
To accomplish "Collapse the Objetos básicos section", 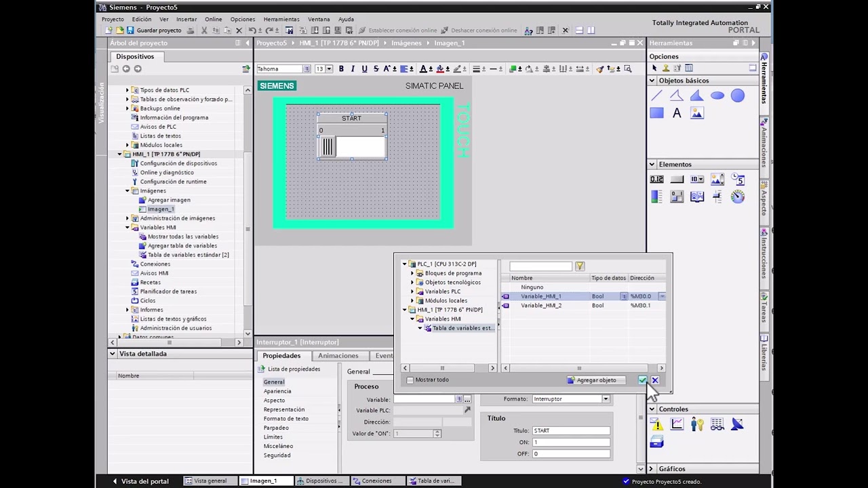I will 652,81.
